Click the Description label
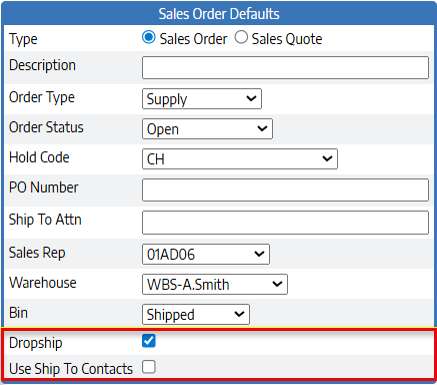Screen dimensions: 437x385 point(42,65)
